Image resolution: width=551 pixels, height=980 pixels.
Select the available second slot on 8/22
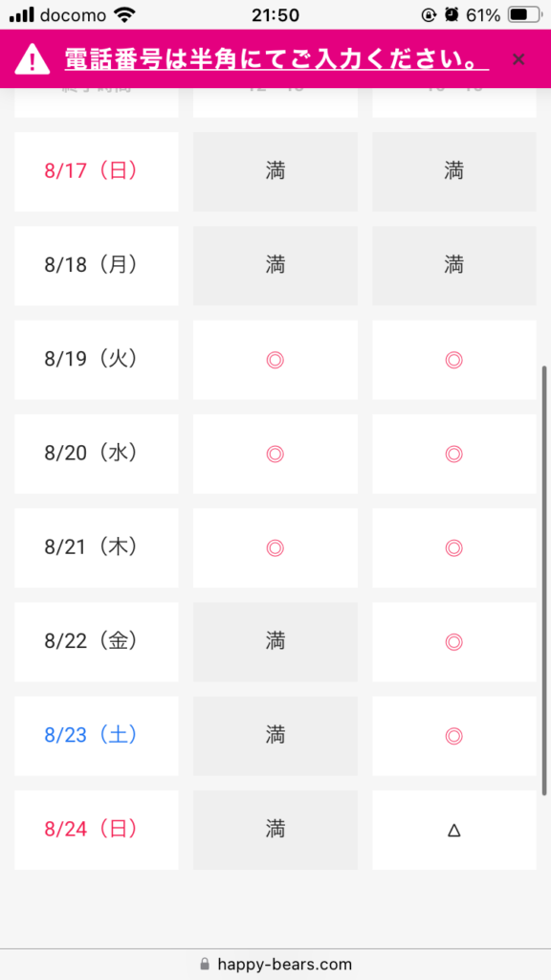[454, 642]
